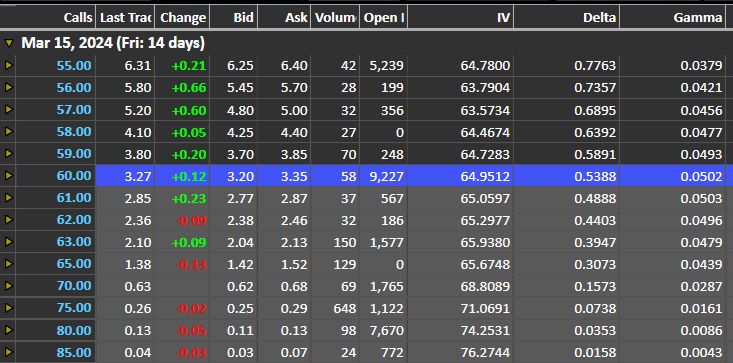Image resolution: width=733 pixels, height=363 pixels.
Task: Sort by the IV column header
Action: (x=460, y=17)
